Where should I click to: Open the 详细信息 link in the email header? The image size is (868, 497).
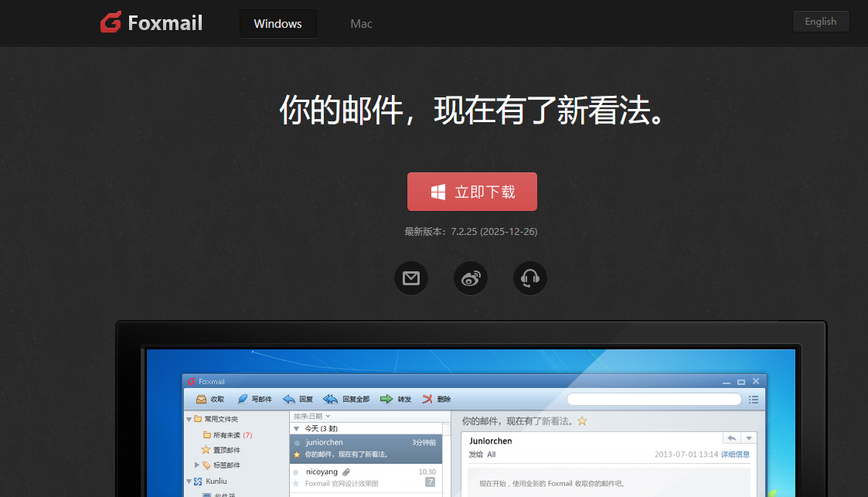[735, 454]
